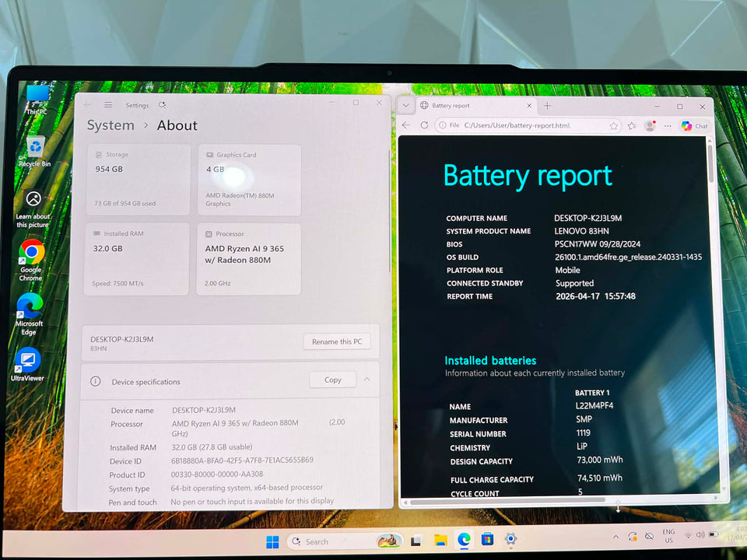Copy the device specifications
Screen dimensions: 747x560
pyautogui.click(x=332, y=380)
